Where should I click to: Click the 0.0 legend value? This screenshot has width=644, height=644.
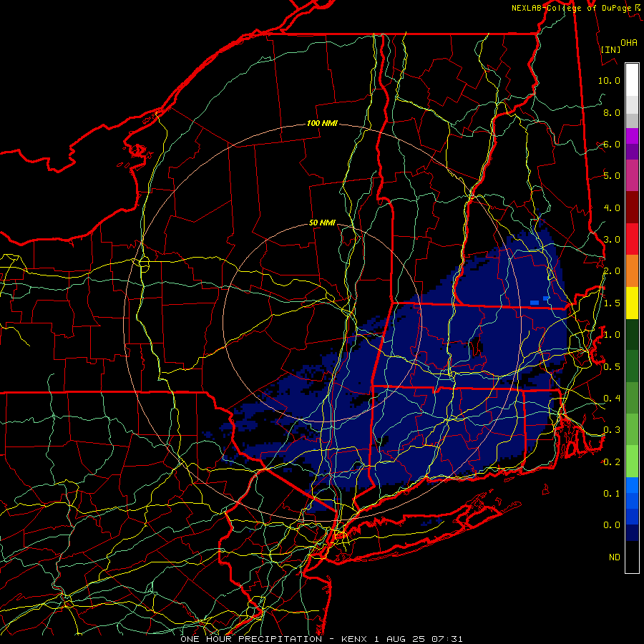point(612,525)
